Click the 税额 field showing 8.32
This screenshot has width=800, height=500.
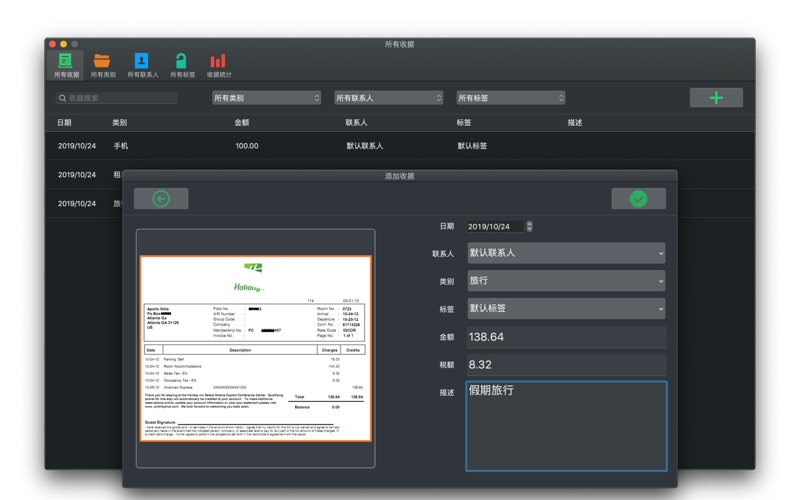pyautogui.click(x=565, y=365)
